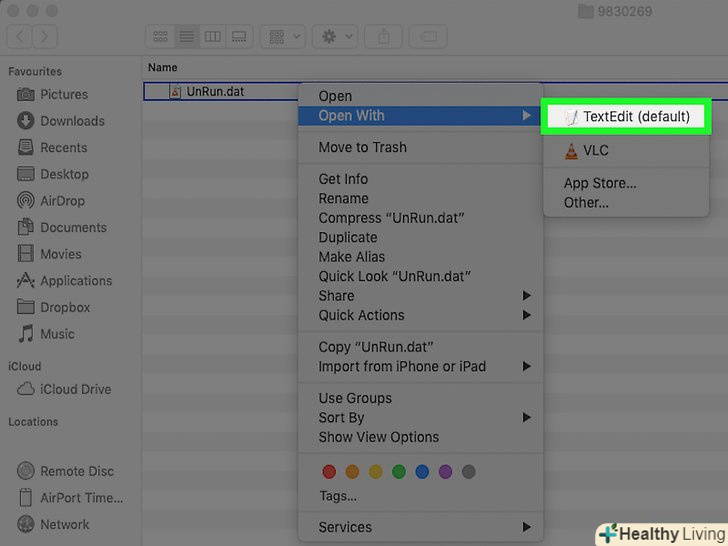Expand the Share submenu

pyautogui.click(x=420, y=296)
